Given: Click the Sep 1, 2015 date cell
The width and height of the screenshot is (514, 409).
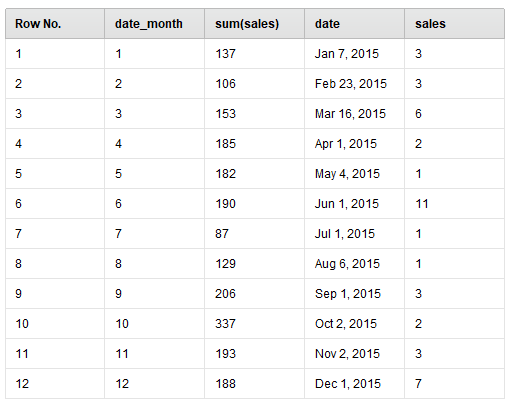Looking at the screenshot, I should click(354, 294).
